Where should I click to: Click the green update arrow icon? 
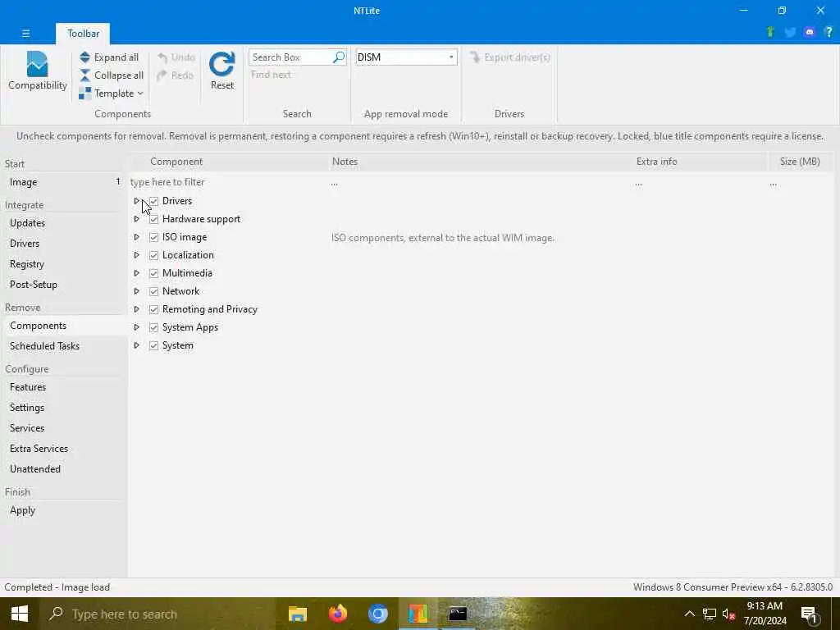coord(770,32)
